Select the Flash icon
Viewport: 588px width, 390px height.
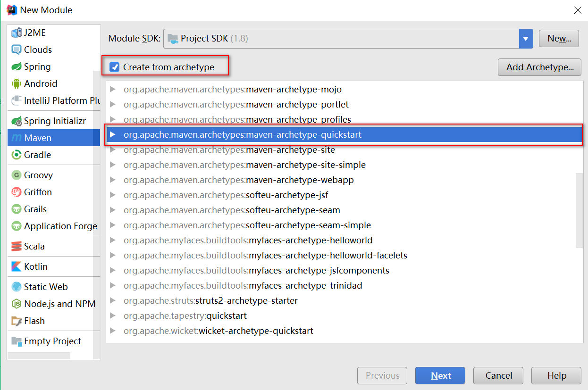pyautogui.click(x=17, y=321)
